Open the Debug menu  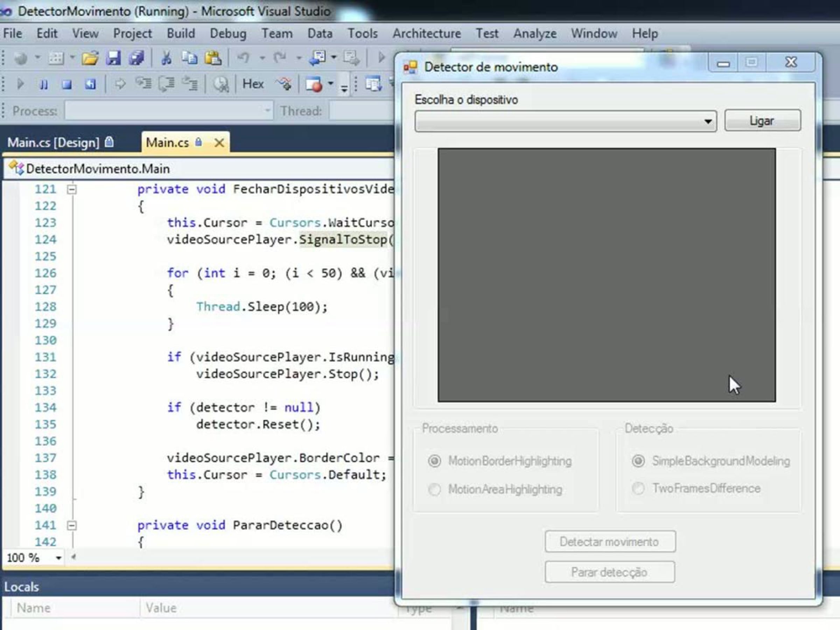coord(228,33)
